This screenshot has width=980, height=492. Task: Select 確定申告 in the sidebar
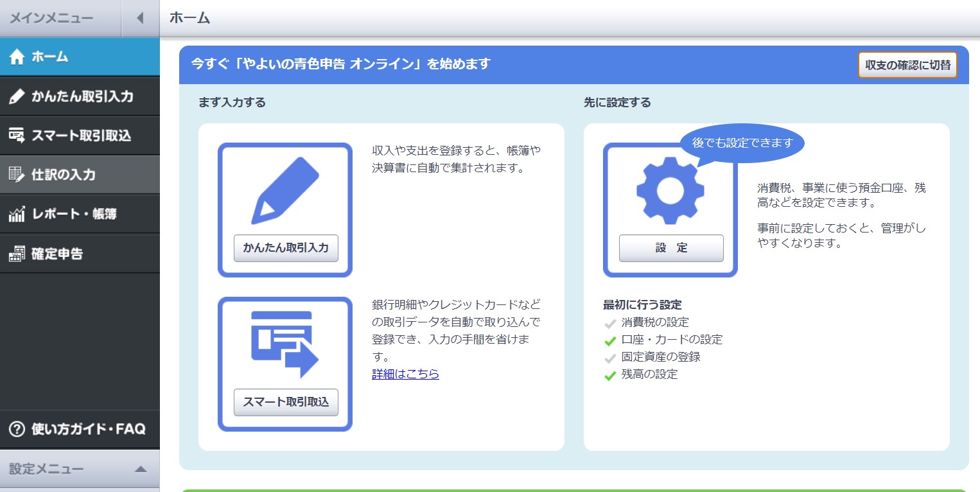[80, 254]
